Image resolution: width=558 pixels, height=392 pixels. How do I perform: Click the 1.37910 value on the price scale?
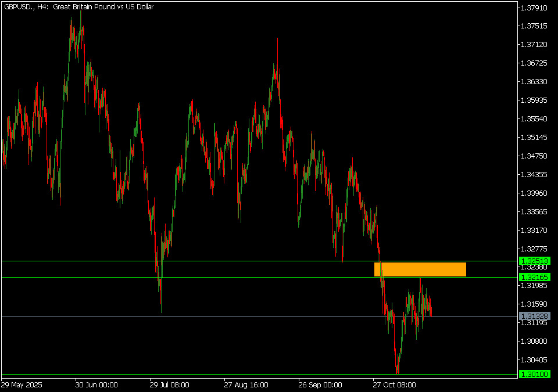point(535,8)
